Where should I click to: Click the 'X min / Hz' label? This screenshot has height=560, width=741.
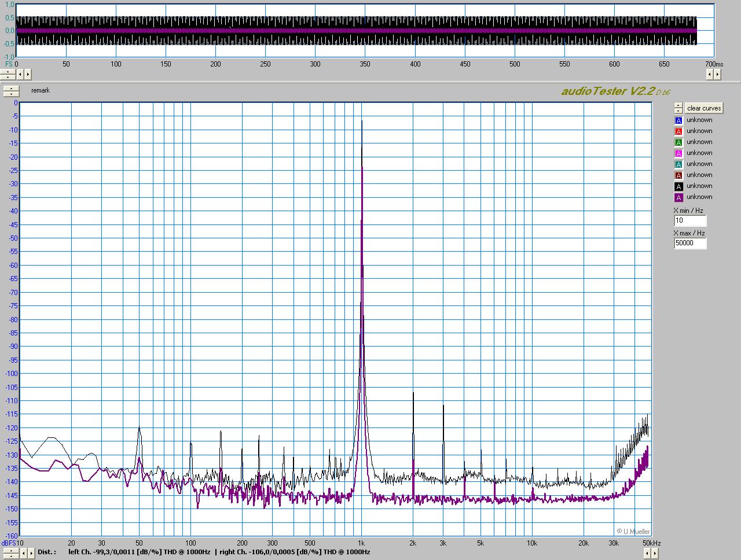point(689,211)
